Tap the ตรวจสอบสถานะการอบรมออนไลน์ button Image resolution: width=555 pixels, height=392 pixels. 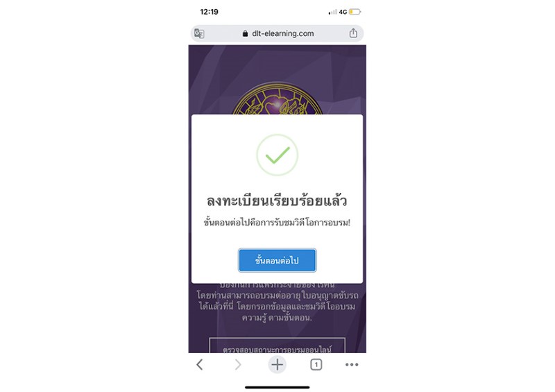[277, 346]
